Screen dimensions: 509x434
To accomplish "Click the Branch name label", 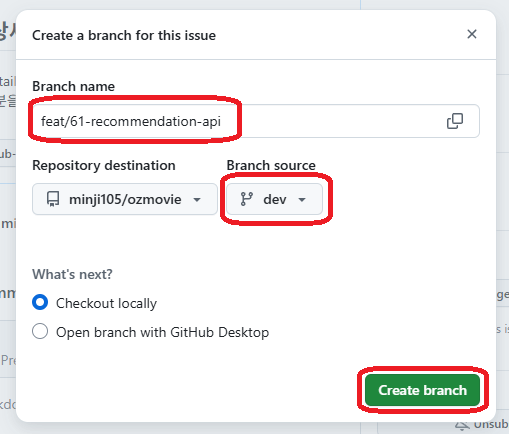I will [x=73, y=86].
